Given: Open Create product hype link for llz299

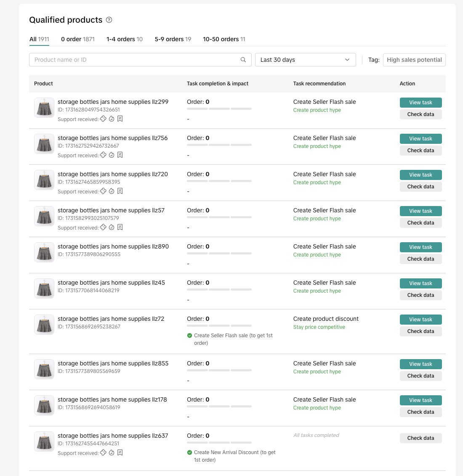Looking at the screenshot, I should click(317, 110).
